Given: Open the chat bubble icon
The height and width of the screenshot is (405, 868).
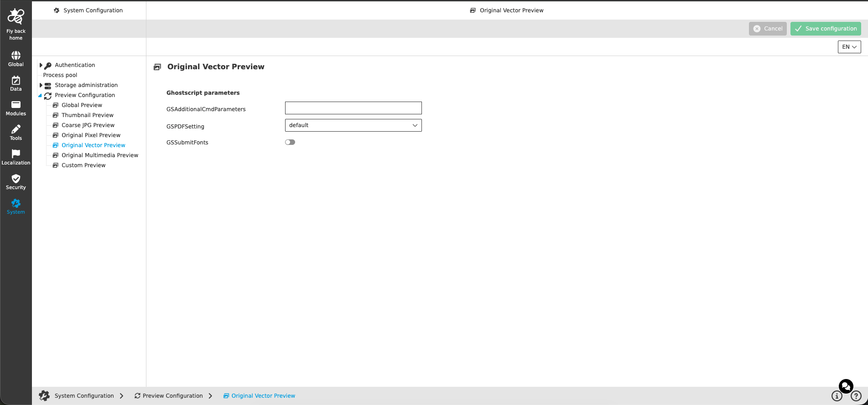Looking at the screenshot, I should tap(846, 386).
